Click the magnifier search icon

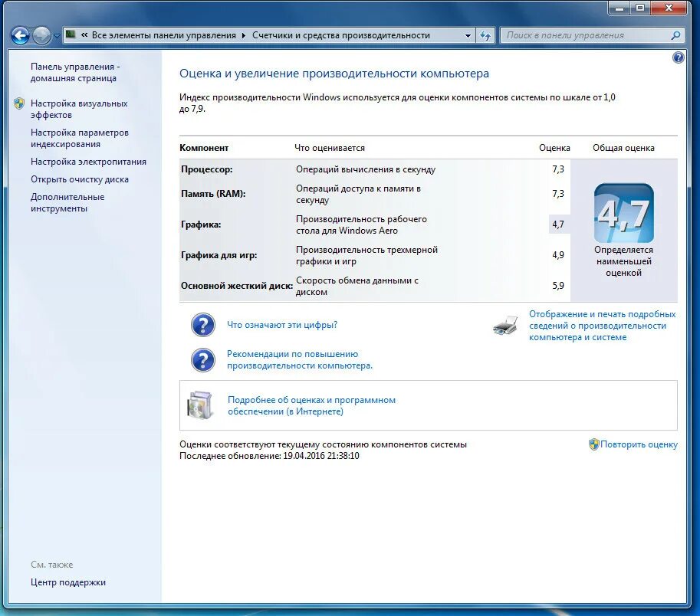[675, 35]
